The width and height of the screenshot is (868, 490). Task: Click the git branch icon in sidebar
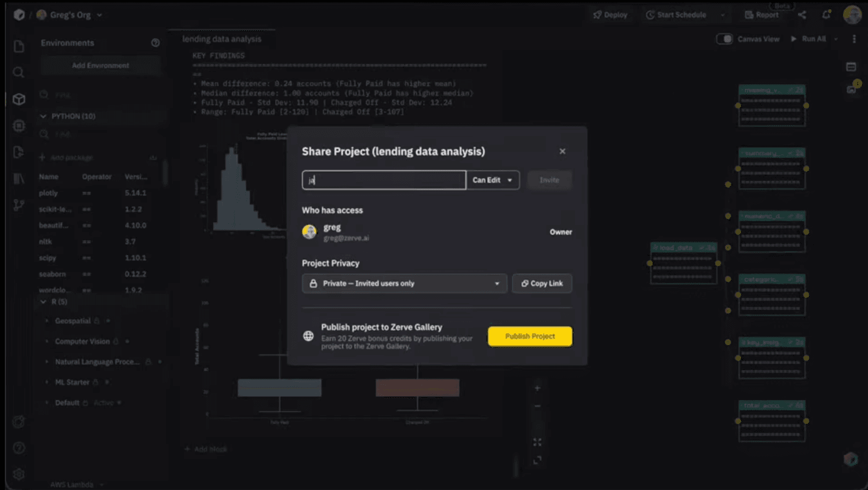pyautogui.click(x=18, y=205)
